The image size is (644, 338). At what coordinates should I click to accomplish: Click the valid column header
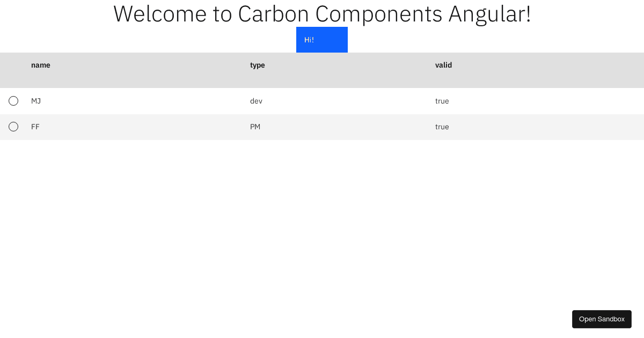tap(443, 65)
